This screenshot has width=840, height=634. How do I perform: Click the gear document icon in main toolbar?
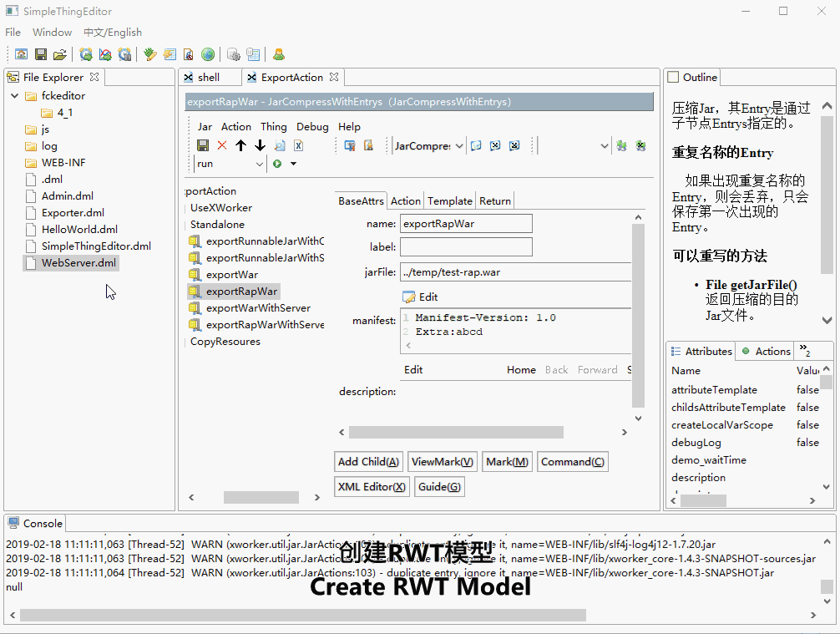[234, 54]
